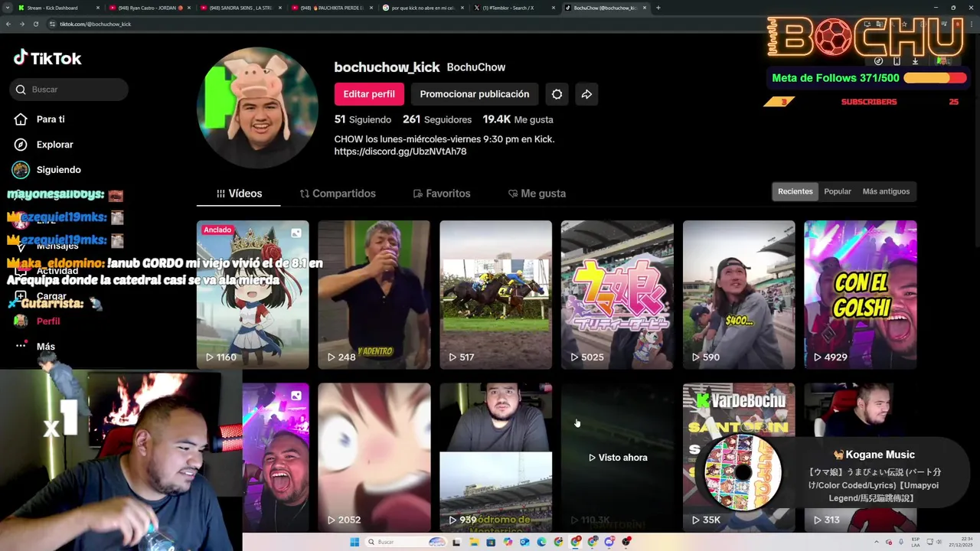Image resolution: width=980 pixels, height=551 pixels.
Task: Open the CON EL GOLSHI video, 4929 views
Action: coord(861,295)
